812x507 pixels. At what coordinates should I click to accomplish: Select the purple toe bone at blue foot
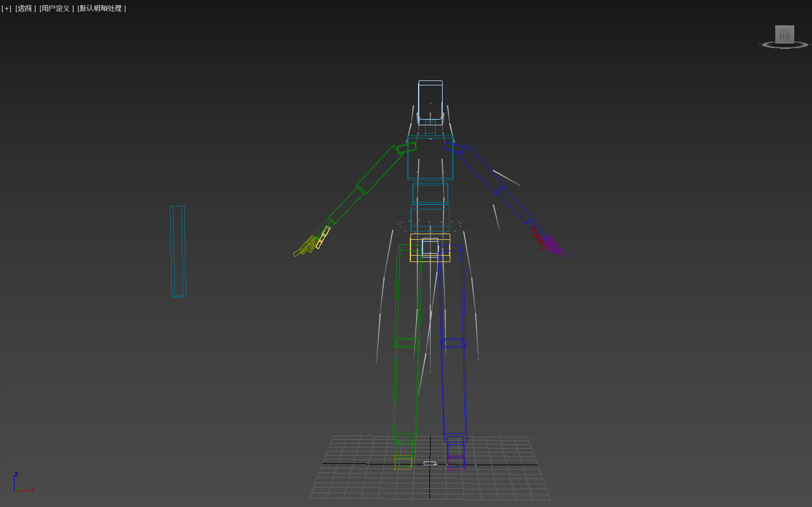[x=456, y=463]
